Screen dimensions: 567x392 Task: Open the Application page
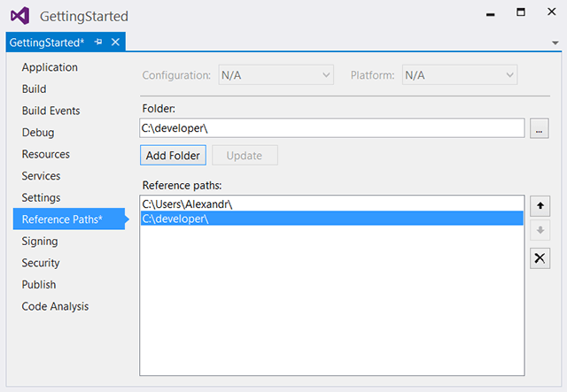[50, 67]
